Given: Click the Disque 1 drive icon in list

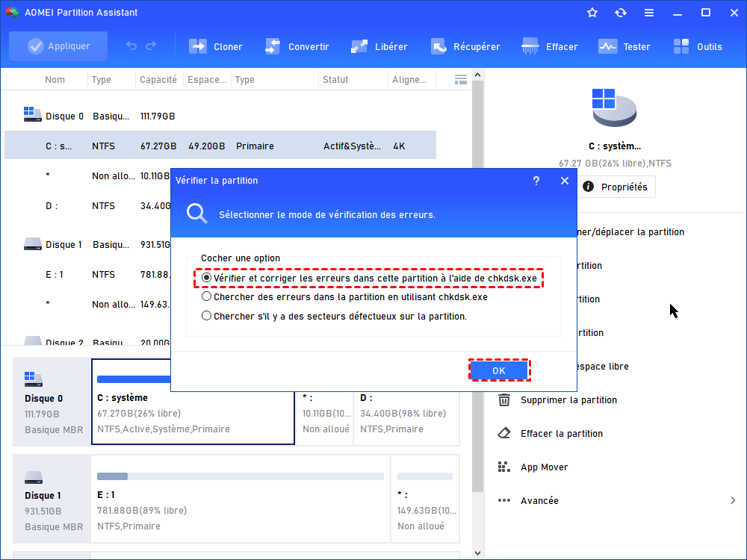Looking at the screenshot, I should click(32, 244).
